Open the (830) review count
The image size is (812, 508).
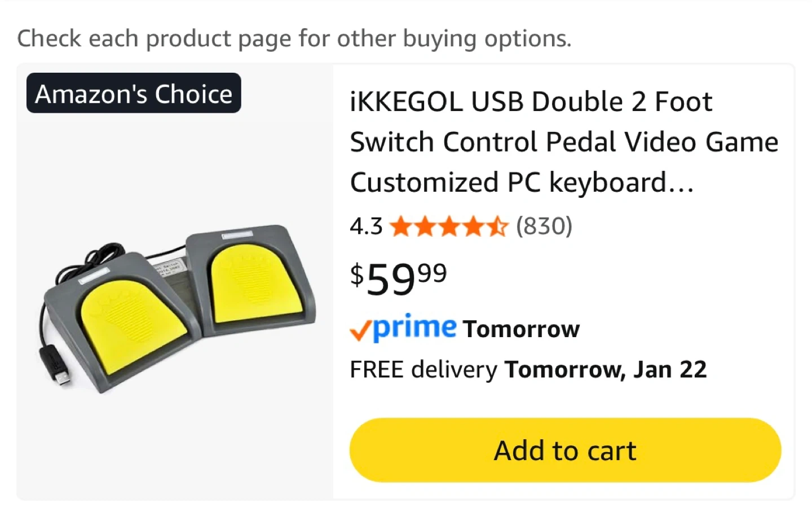coord(544,226)
